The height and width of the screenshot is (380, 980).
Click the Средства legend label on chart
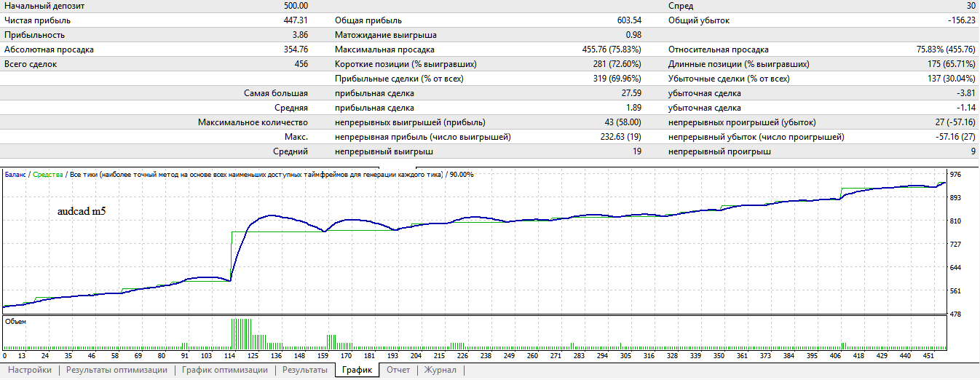[x=47, y=175]
